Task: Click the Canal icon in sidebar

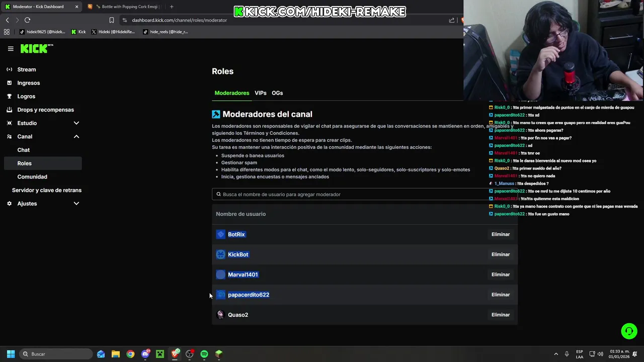Action: coord(9,136)
